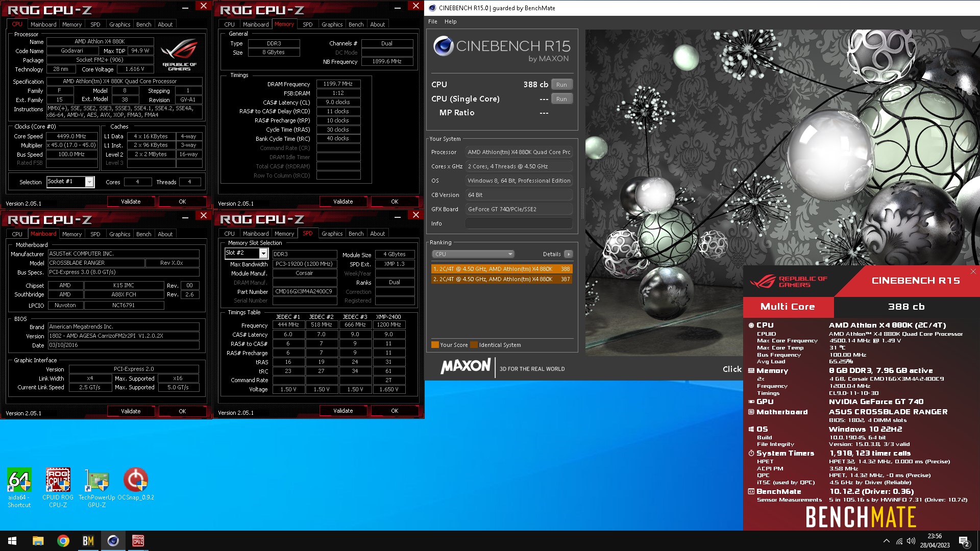Click the ROG logo in CPU-Z CPU window
The height and width of the screenshot is (551, 980).
pos(179,55)
